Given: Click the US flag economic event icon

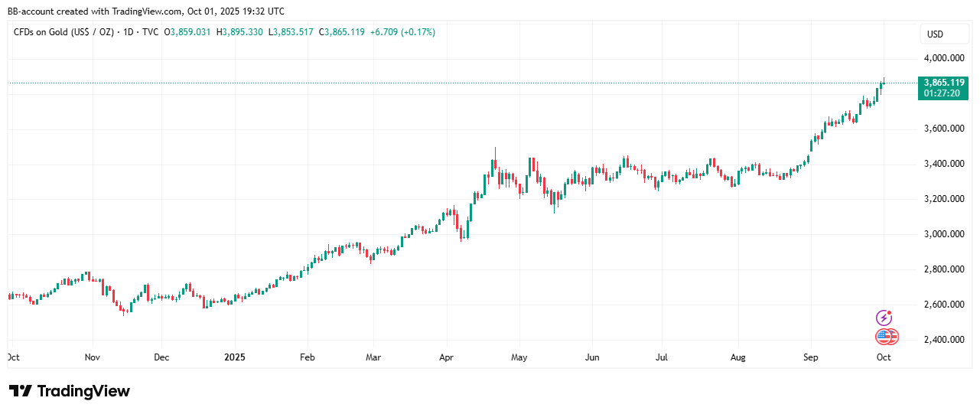Looking at the screenshot, I should [887, 337].
